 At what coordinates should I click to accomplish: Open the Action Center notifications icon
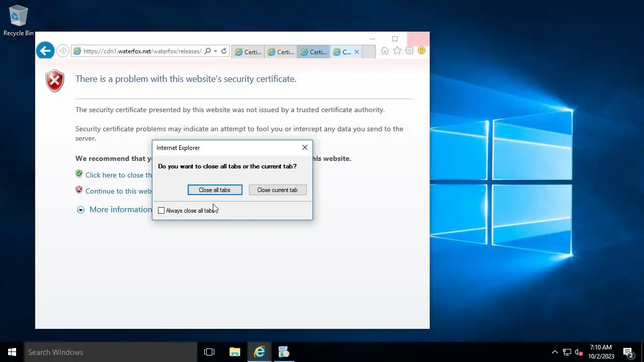click(628, 352)
